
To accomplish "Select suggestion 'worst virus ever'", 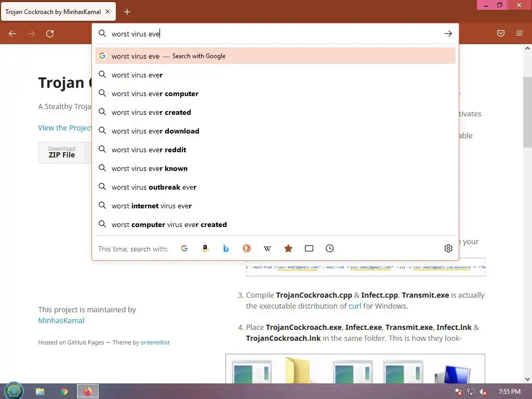I will (x=275, y=75).
